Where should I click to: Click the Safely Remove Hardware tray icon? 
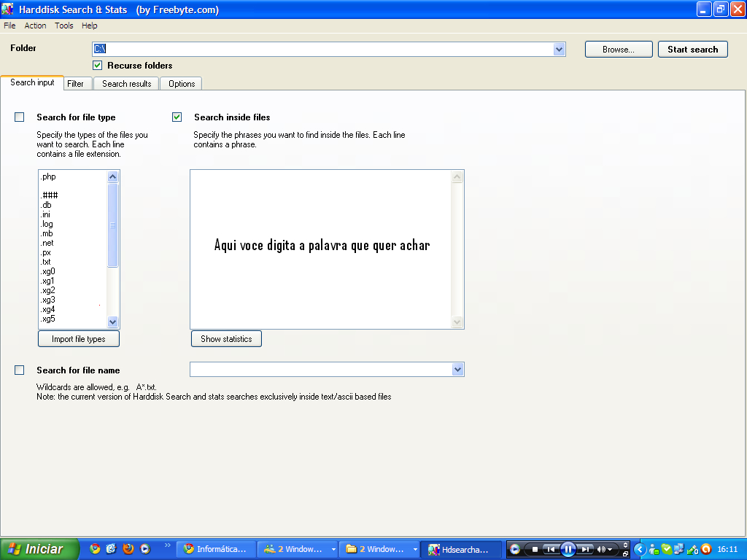click(x=692, y=549)
